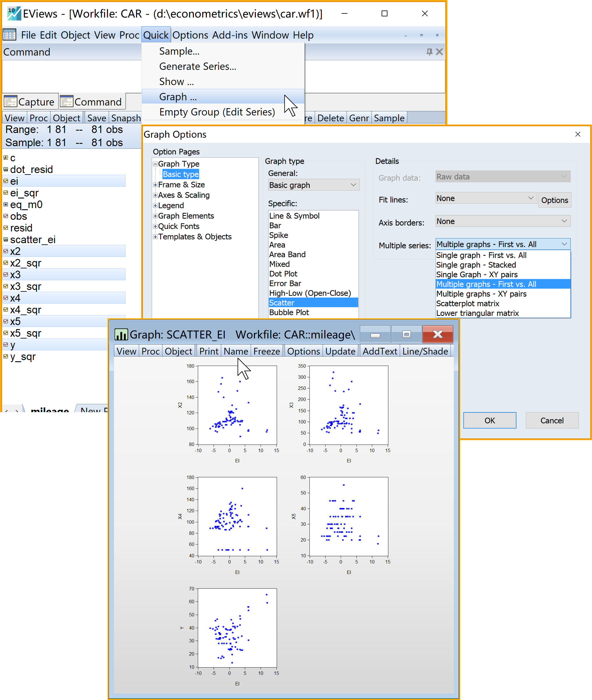Select the eq_m0 equation object icon

6,205
